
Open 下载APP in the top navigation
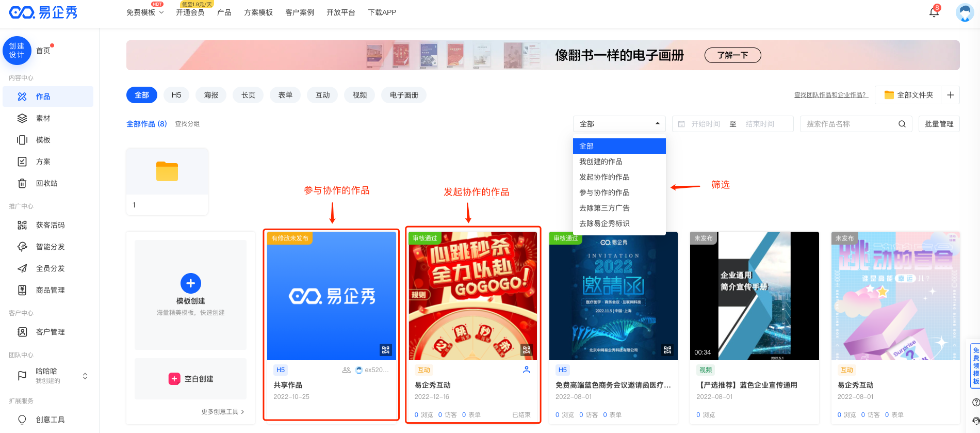(x=382, y=12)
